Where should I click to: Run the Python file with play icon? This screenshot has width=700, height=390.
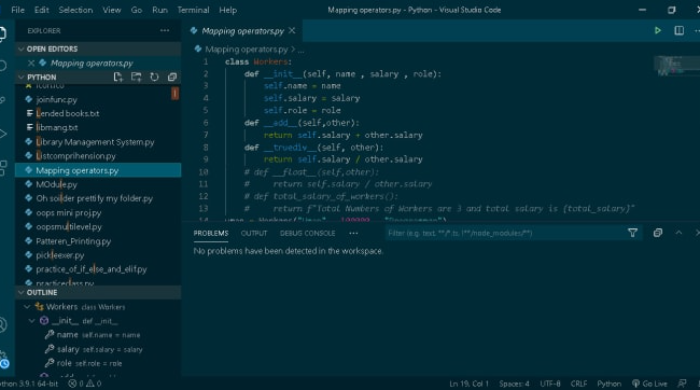(658, 30)
